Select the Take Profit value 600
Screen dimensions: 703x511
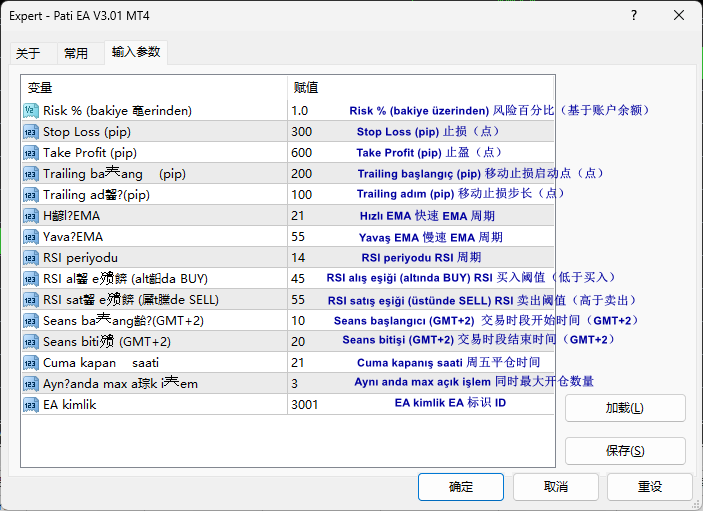(301, 153)
